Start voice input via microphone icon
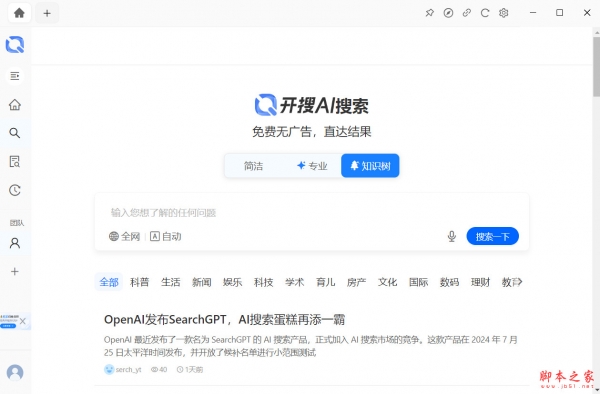The height and width of the screenshot is (394, 600). [452, 236]
